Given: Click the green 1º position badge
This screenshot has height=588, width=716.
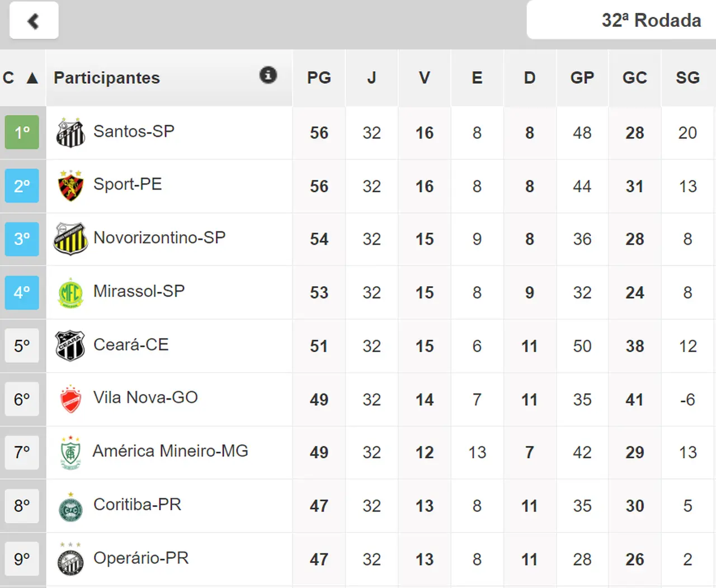Looking at the screenshot, I should click(x=22, y=132).
